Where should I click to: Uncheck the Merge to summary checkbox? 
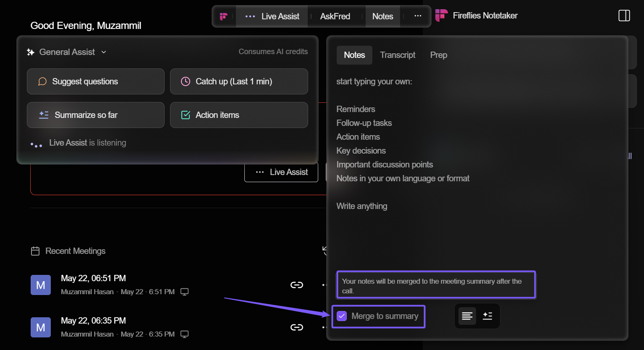[x=342, y=316]
